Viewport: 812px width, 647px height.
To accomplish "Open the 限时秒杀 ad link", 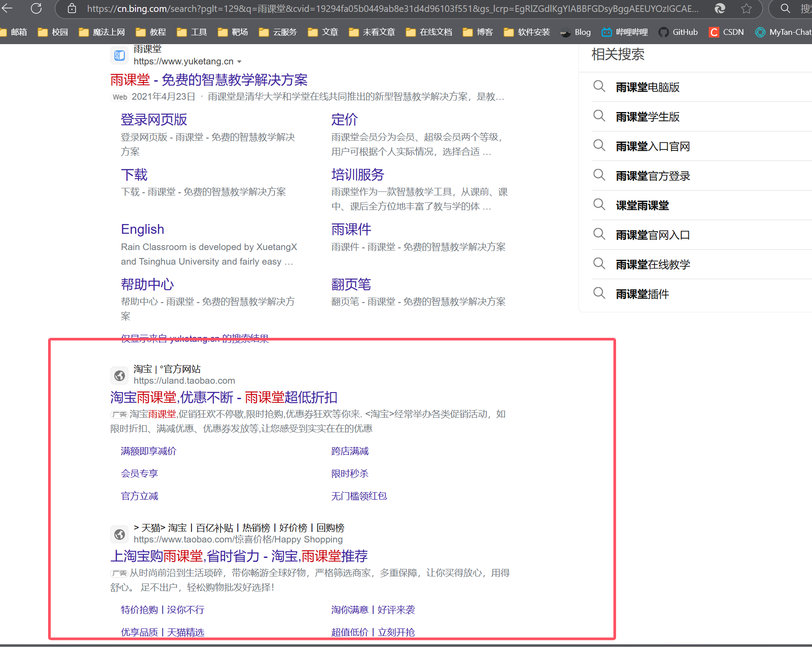I will coord(350,474).
